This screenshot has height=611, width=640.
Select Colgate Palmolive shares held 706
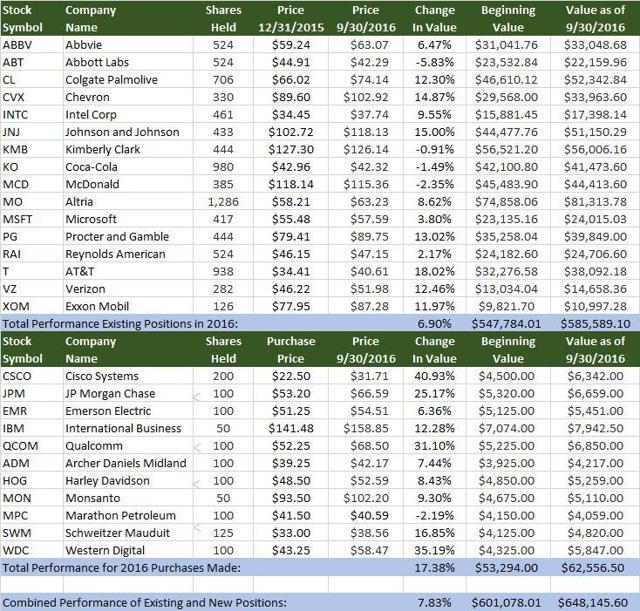pos(223,80)
